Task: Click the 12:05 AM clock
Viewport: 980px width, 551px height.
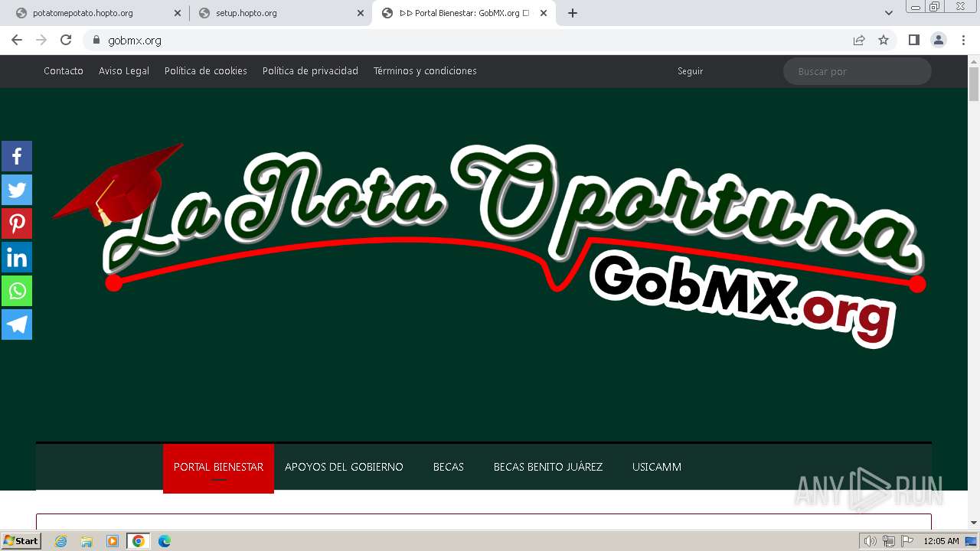Action: point(941,541)
